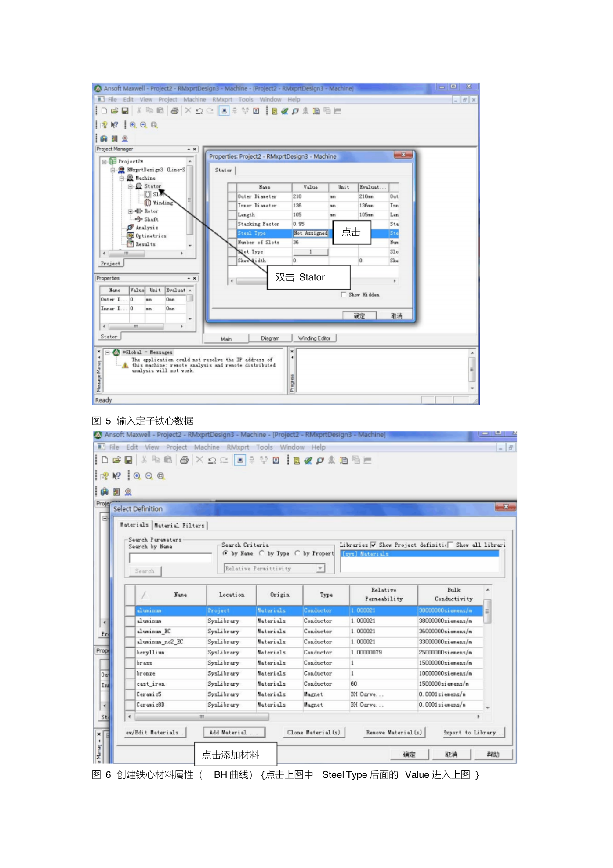Click Search by Name input field

[x=170, y=558]
